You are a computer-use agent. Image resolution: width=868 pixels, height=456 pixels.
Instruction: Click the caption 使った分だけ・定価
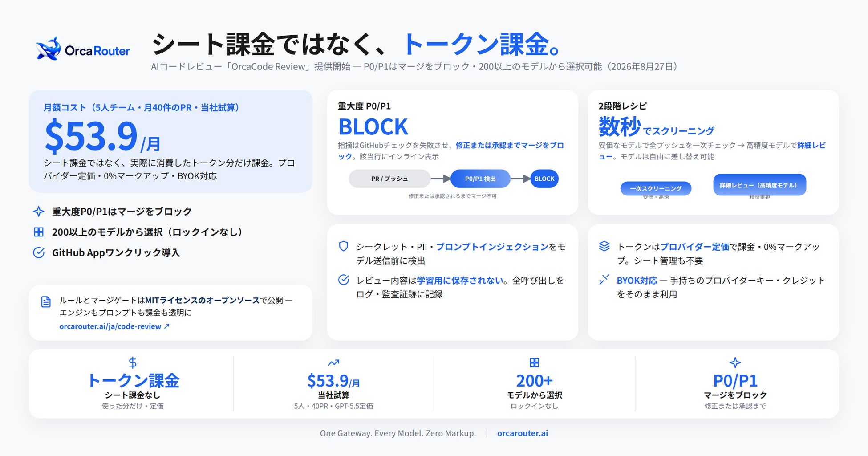click(x=133, y=406)
